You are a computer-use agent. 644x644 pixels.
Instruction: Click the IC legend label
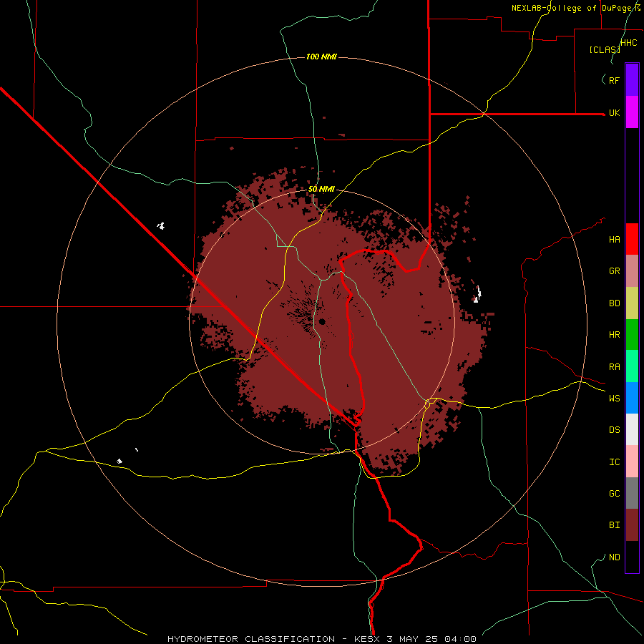click(x=614, y=462)
